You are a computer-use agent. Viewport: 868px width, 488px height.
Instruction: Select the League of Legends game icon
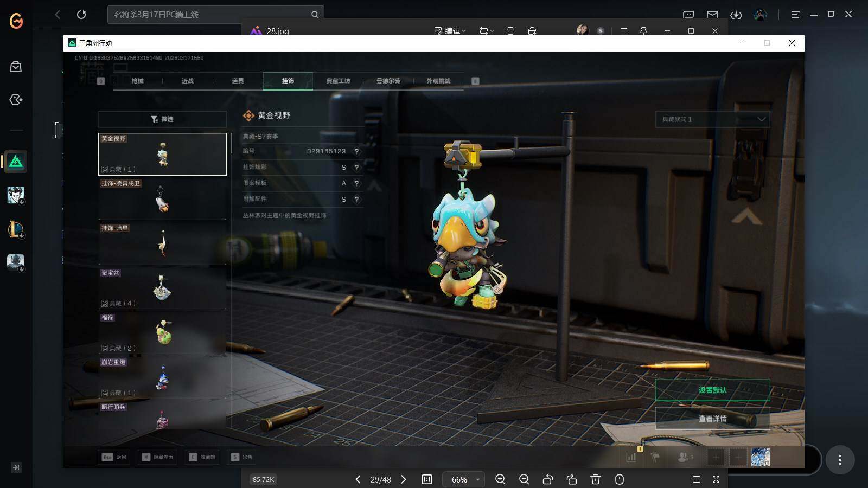point(16,229)
